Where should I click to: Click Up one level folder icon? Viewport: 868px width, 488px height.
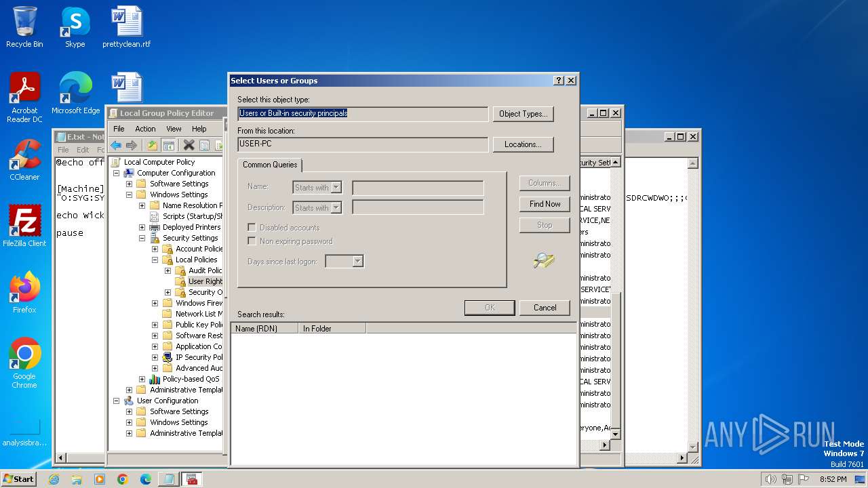pyautogui.click(x=153, y=145)
